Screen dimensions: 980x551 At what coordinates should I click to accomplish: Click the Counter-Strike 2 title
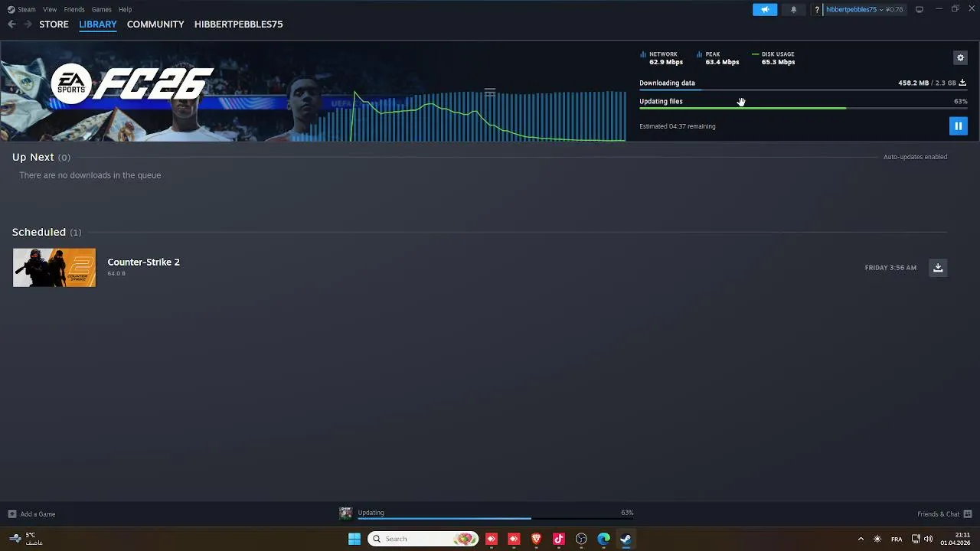[144, 262]
